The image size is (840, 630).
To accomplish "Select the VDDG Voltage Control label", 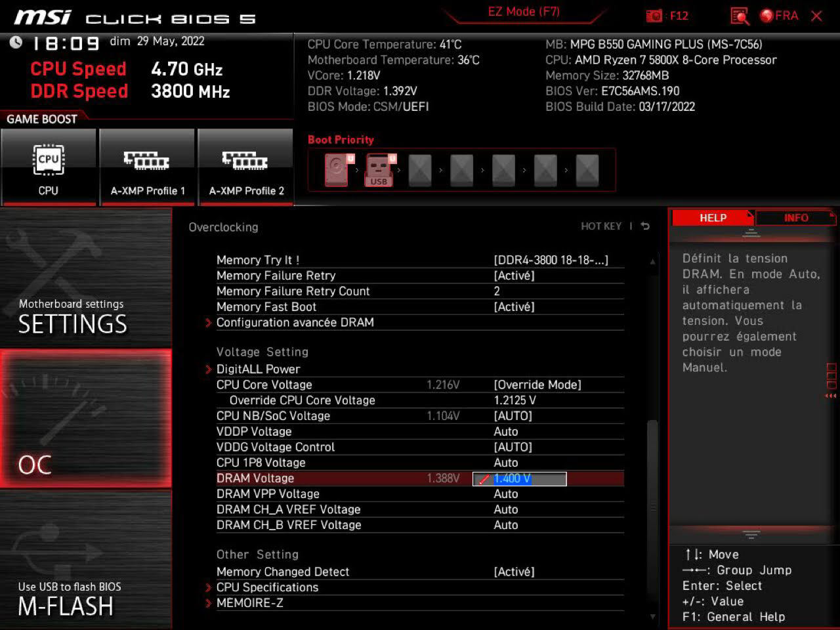I will (276, 447).
